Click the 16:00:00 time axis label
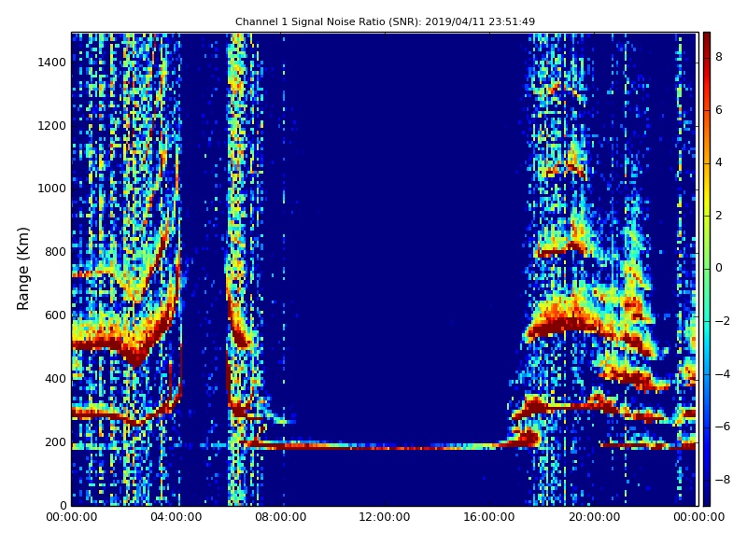 489,517
